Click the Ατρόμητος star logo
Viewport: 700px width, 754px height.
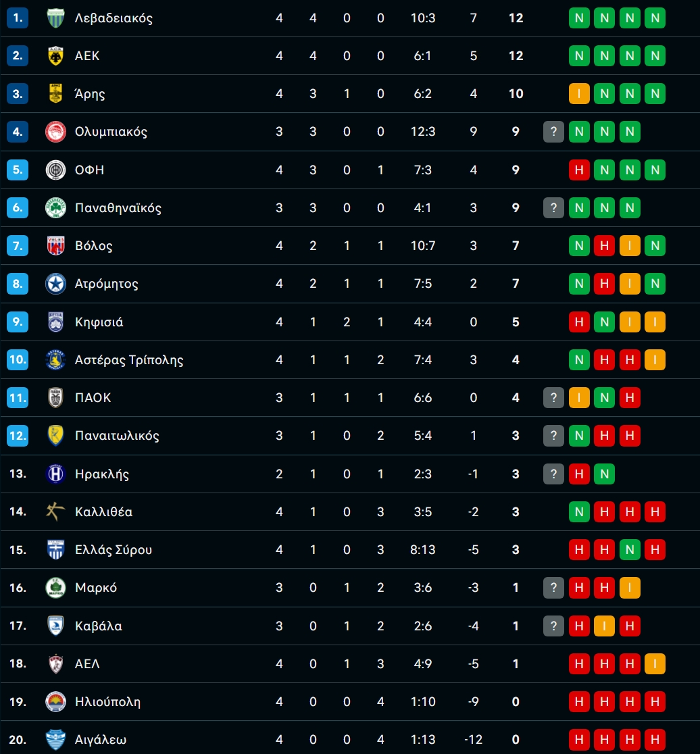tap(55, 284)
